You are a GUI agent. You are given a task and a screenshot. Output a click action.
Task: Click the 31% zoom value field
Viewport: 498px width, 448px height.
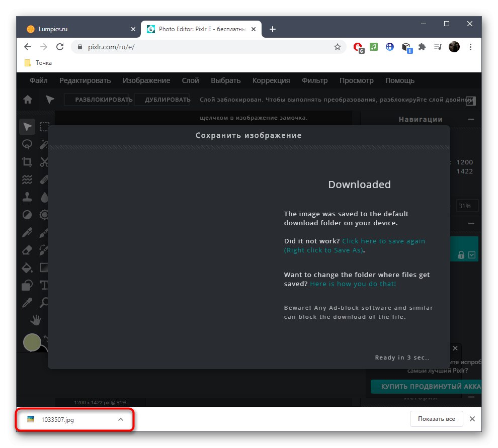click(466, 206)
